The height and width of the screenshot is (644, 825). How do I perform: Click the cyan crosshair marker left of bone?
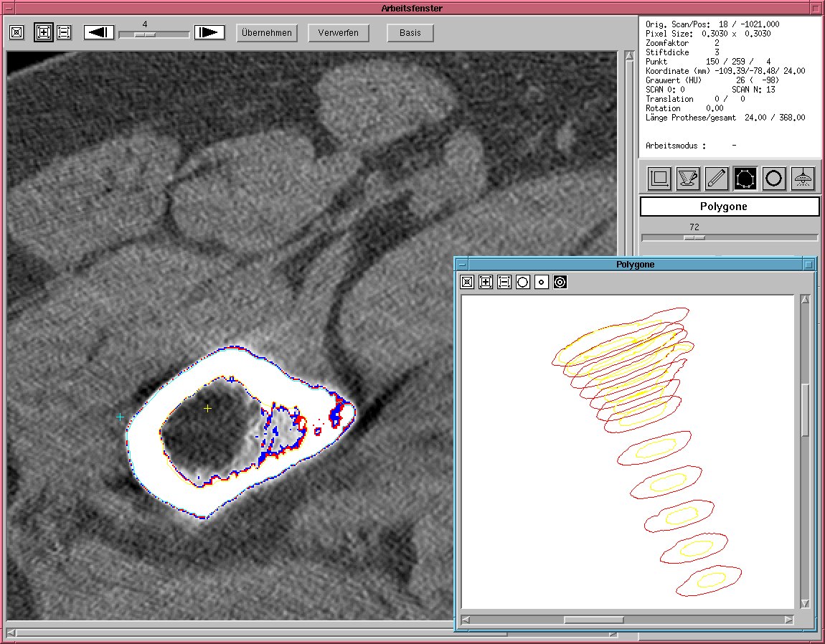tap(120, 417)
